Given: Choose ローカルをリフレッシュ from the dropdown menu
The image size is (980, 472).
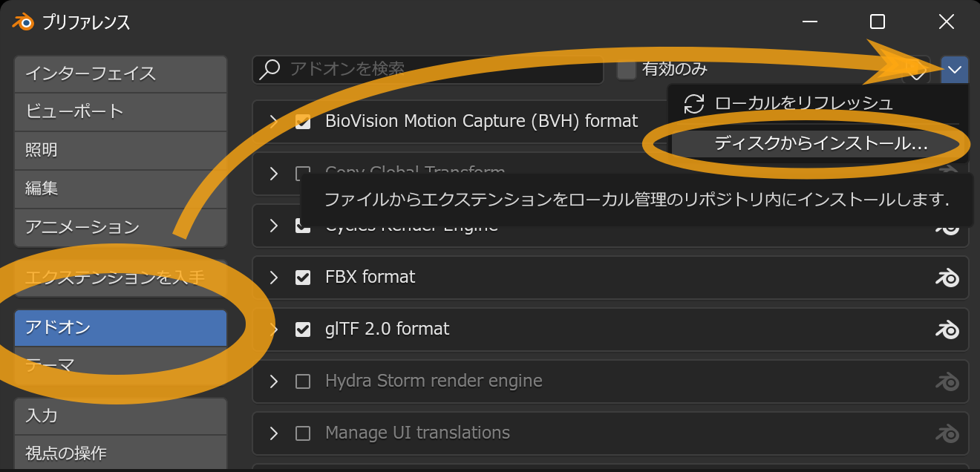Looking at the screenshot, I should 803,104.
